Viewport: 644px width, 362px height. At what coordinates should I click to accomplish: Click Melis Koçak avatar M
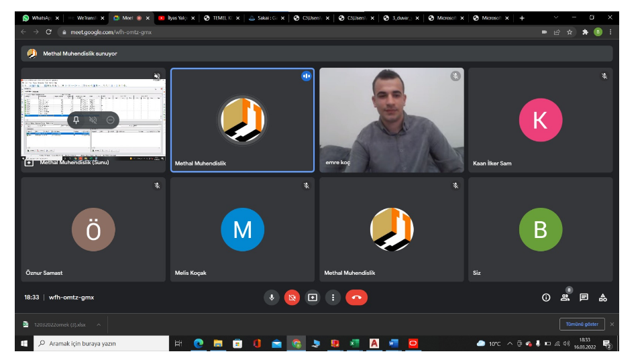pos(242,229)
